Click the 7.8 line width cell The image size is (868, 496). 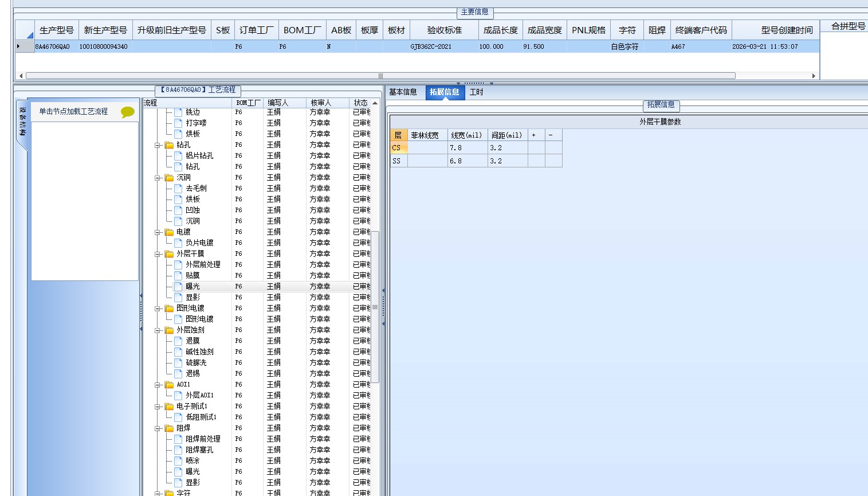468,148
